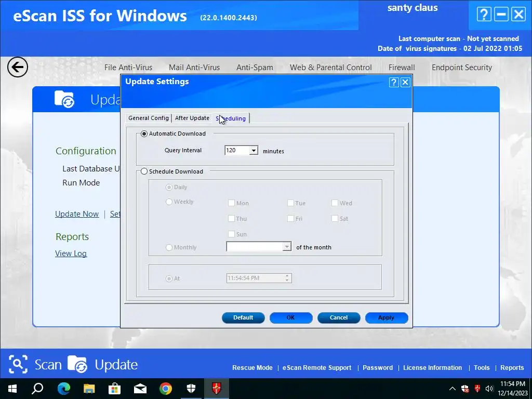Expand the Query Interval dropdown arrow
Viewport: 532px width, 399px height.
[254, 150]
